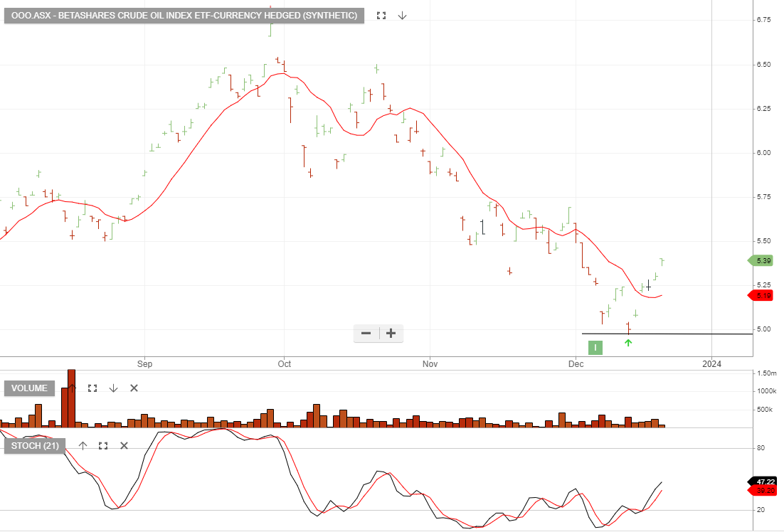Image resolution: width=784 pixels, height=532 pixels.
Task: Select the red 5.19 price tag
Action: point(763,295)
